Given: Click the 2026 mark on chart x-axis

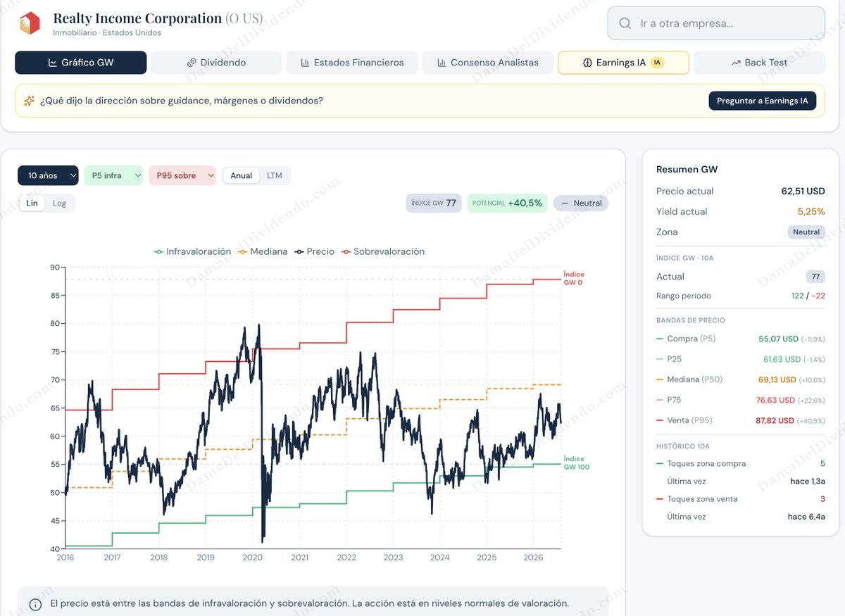Looking at the screenshot, I should [x=532, y=558].
